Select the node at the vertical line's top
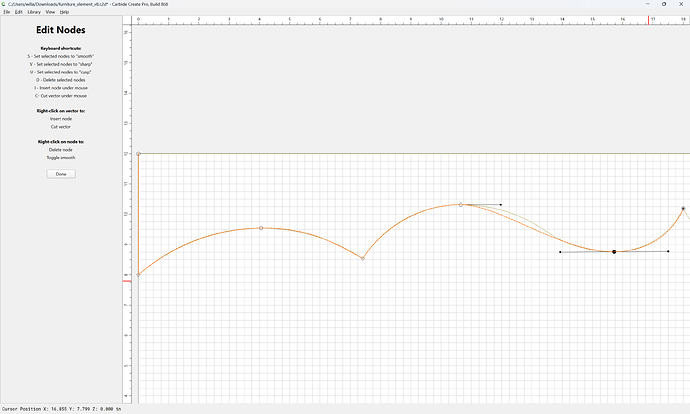 click(138, 154)
